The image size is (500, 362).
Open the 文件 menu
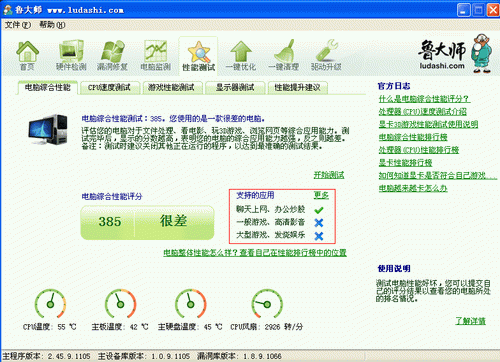click(18, 25)
